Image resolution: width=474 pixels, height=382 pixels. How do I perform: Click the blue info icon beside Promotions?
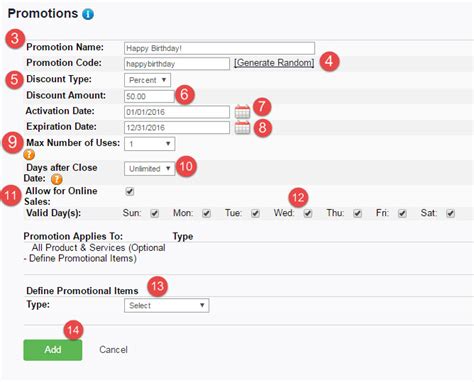click(88, 14)
